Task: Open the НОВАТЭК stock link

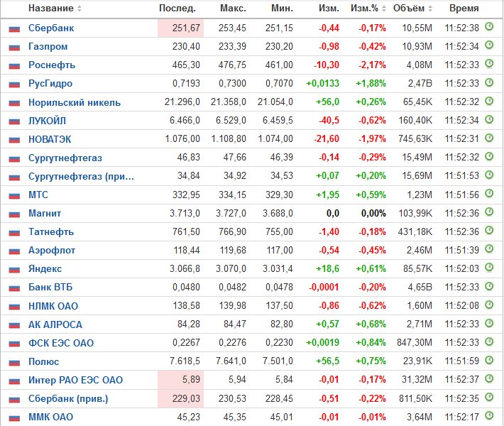Action: pyautogui.click(x=50, y=139)
